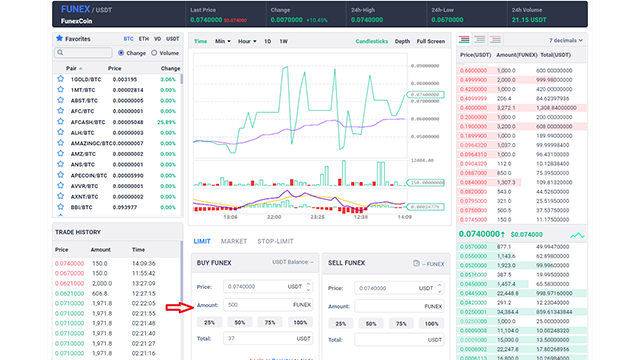
Task: Click the green trend chart icon
Action: coord(577,235)
